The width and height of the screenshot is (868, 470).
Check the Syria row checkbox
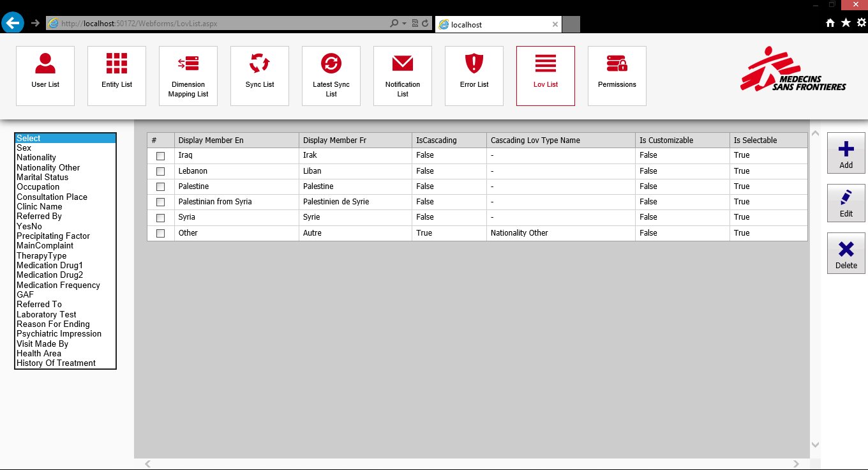point(160,218)
